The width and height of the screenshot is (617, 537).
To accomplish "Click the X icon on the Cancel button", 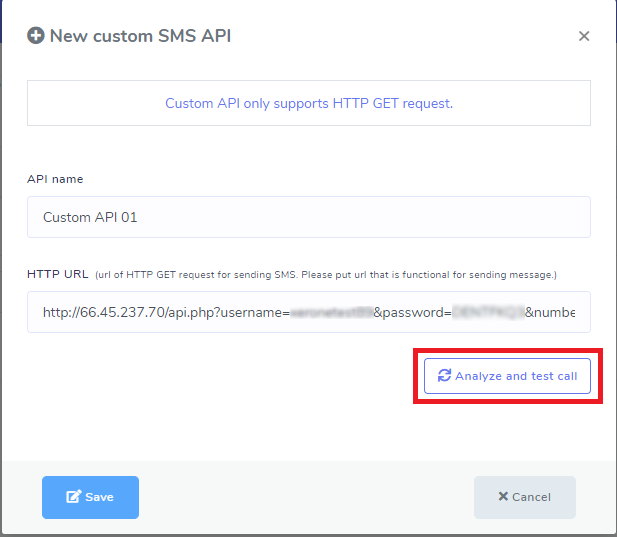I will [x=503, y=497].
